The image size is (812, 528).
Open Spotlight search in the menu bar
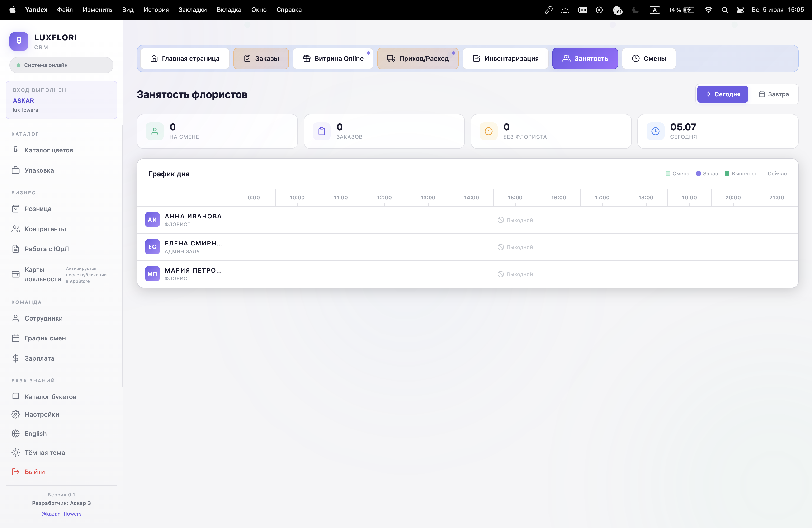725,10
